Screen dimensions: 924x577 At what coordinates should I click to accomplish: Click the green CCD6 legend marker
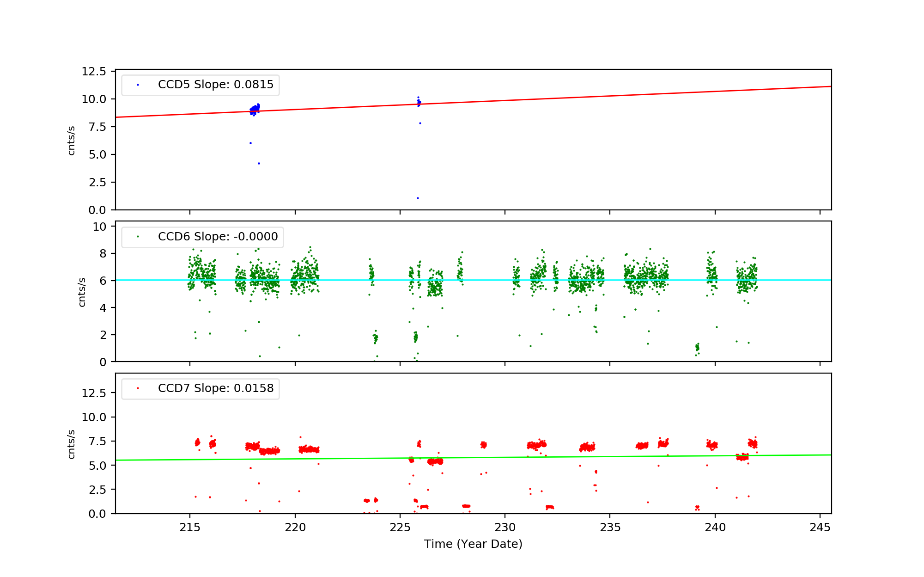pos(138,237)
